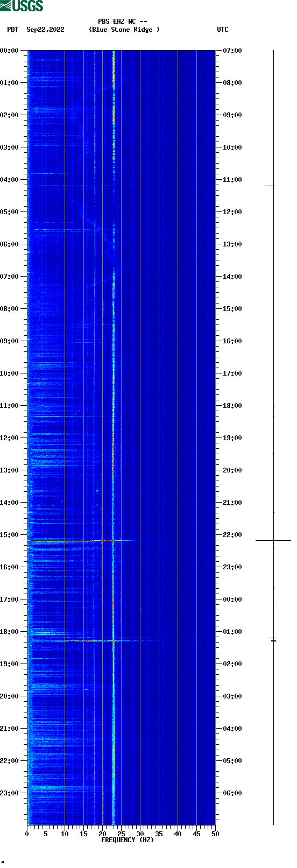Click the 'PDT' timezone label
Image resolution: width=297 pixels, height=868 pixels.
tap(12, 30)
